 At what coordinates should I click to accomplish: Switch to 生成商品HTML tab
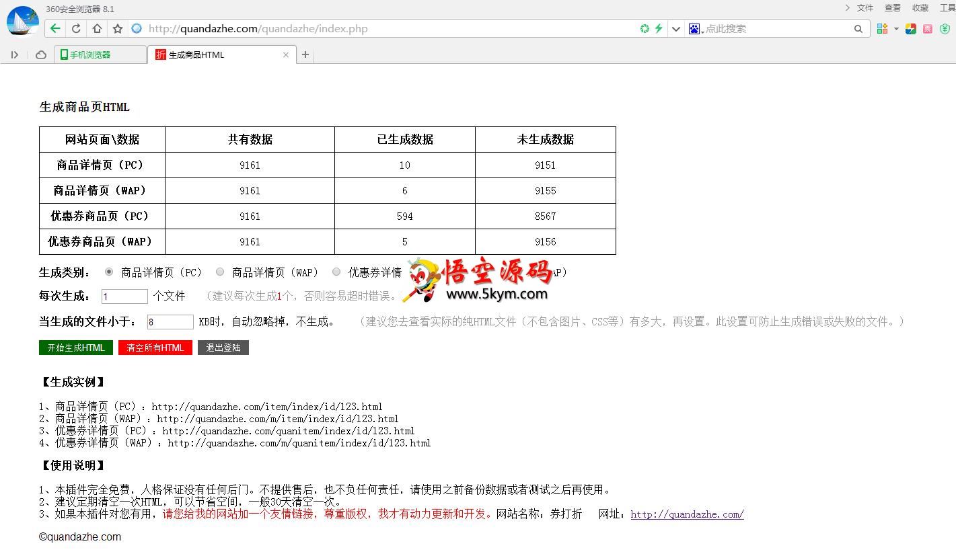coord(222,55)
